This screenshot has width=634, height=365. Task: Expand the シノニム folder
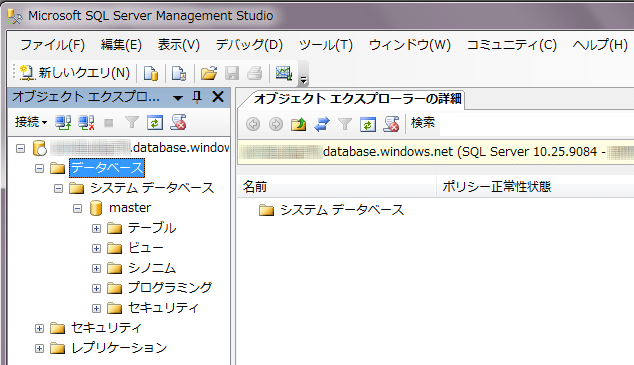point(96,268)
